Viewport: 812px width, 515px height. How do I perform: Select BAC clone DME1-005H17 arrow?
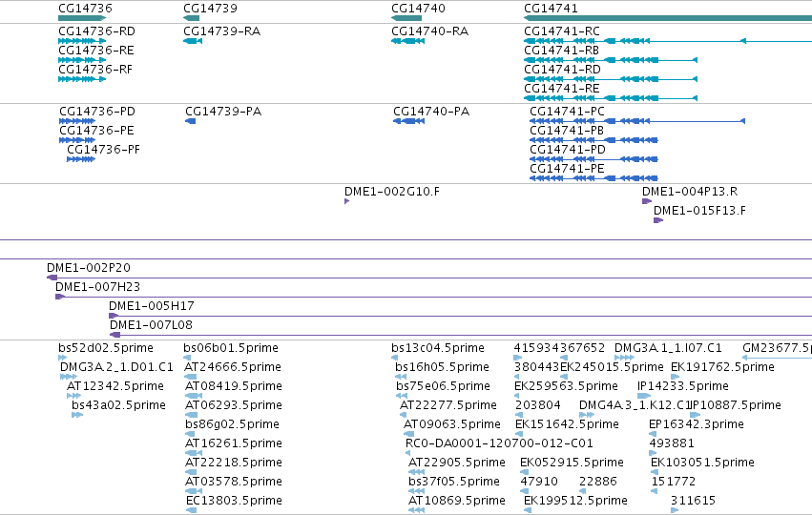[114, 316]
